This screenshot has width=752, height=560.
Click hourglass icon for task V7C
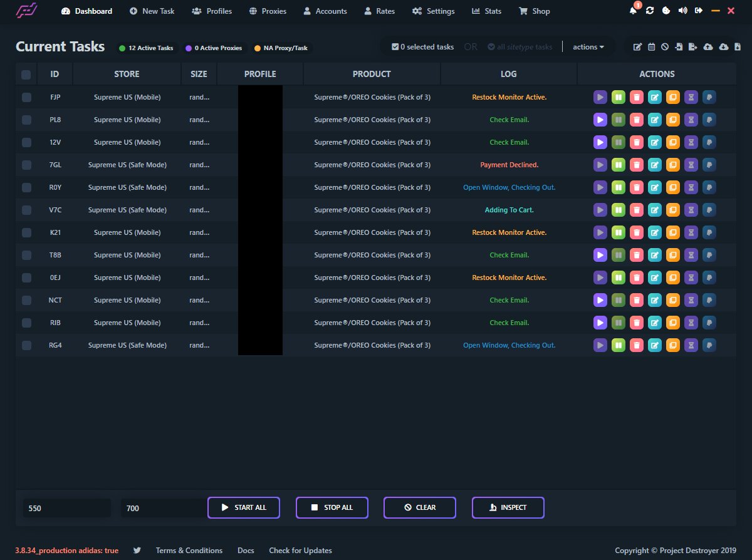(691, 210)
